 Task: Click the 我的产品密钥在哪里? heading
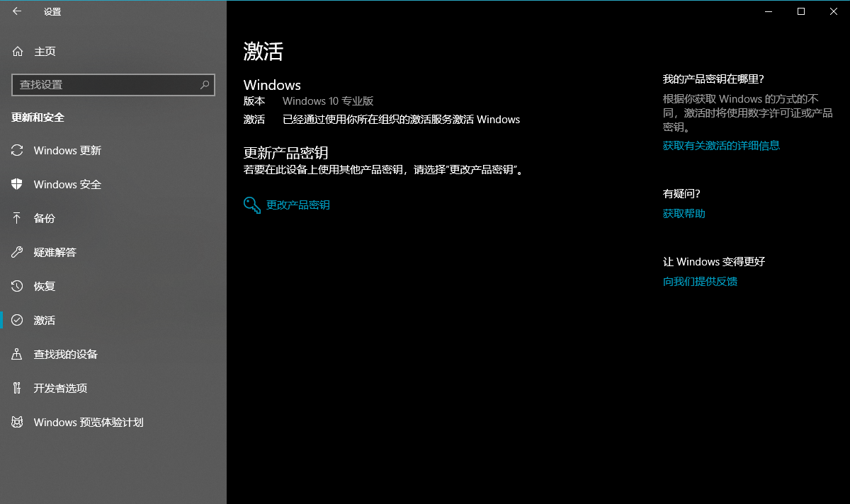coord(713,79)
